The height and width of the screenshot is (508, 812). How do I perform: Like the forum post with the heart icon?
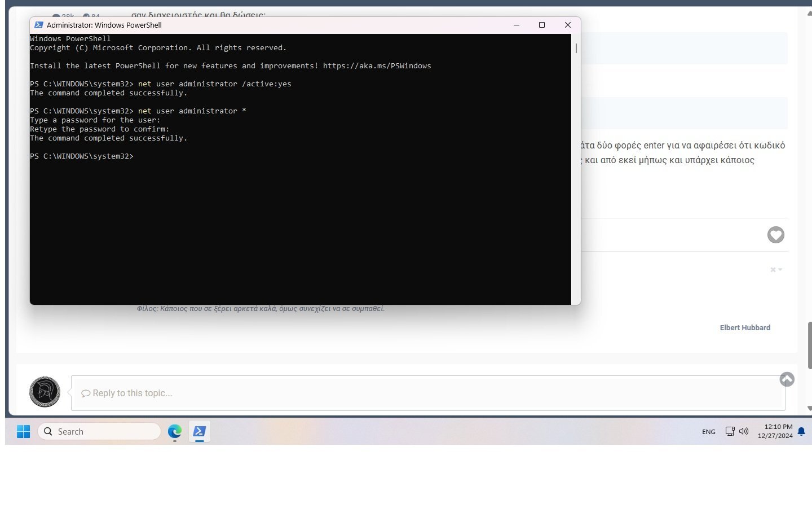[x=776, y=235]
